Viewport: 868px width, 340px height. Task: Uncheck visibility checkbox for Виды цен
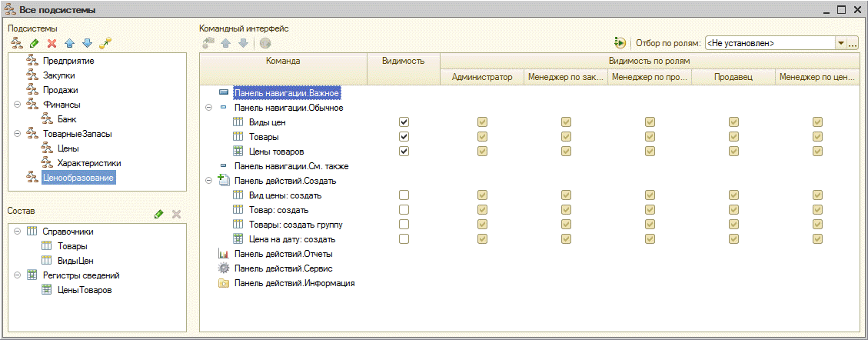404,122
